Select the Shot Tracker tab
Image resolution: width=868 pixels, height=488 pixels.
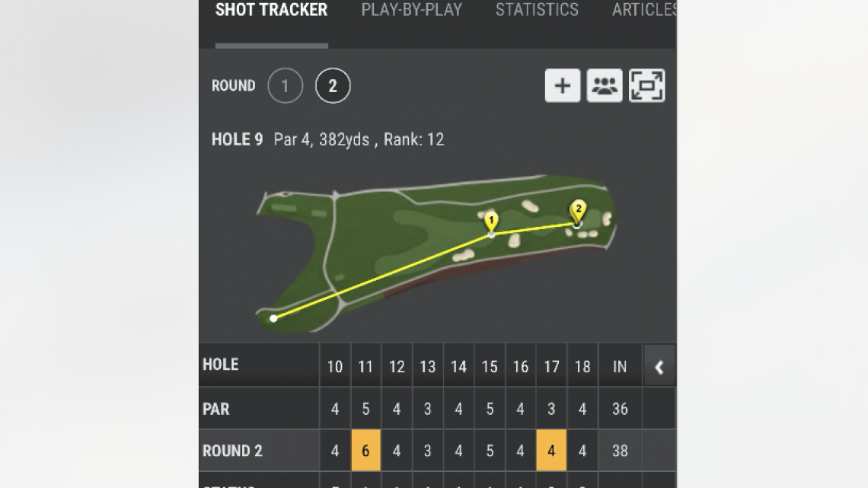pyautogui.click(x=271, y=11)
